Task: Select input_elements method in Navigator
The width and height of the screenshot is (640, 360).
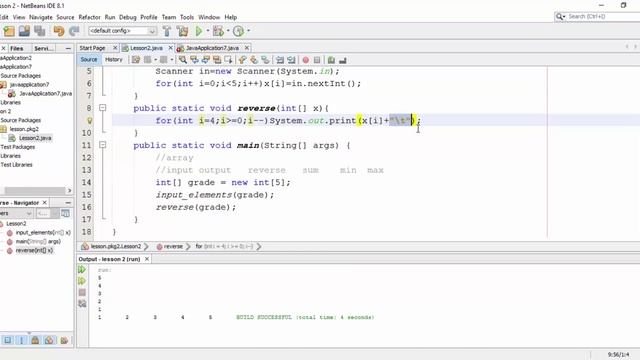Action: click(x=43, y=233)
